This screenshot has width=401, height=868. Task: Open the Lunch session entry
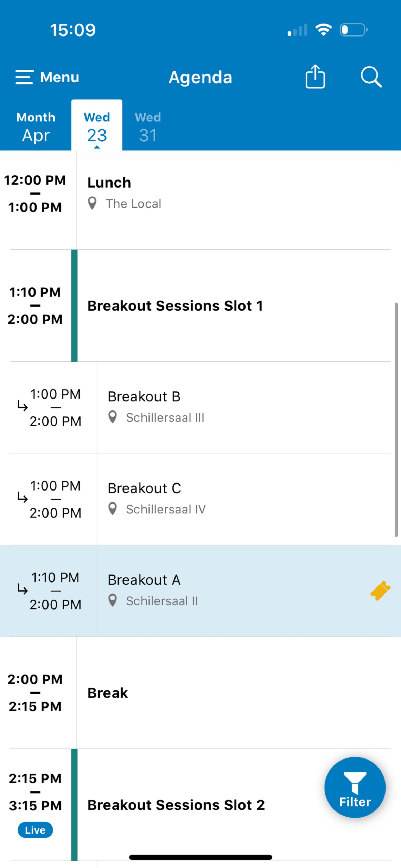click(200, 200)
